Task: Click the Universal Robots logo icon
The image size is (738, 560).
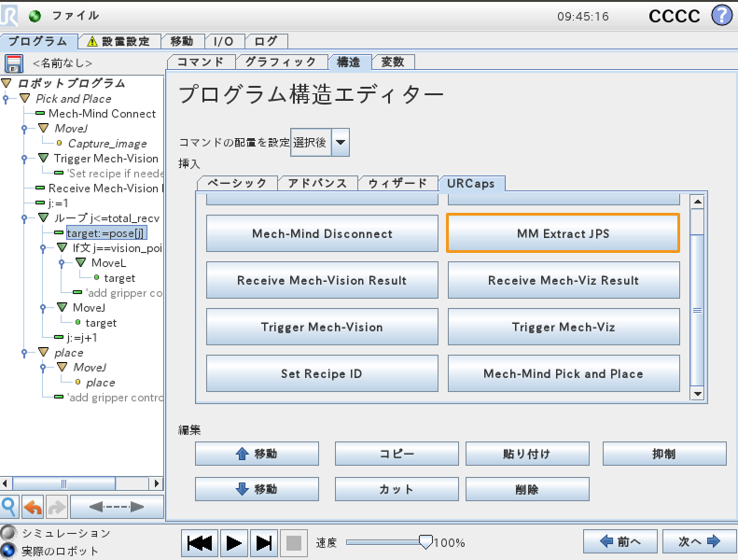Action: (9, 16)
